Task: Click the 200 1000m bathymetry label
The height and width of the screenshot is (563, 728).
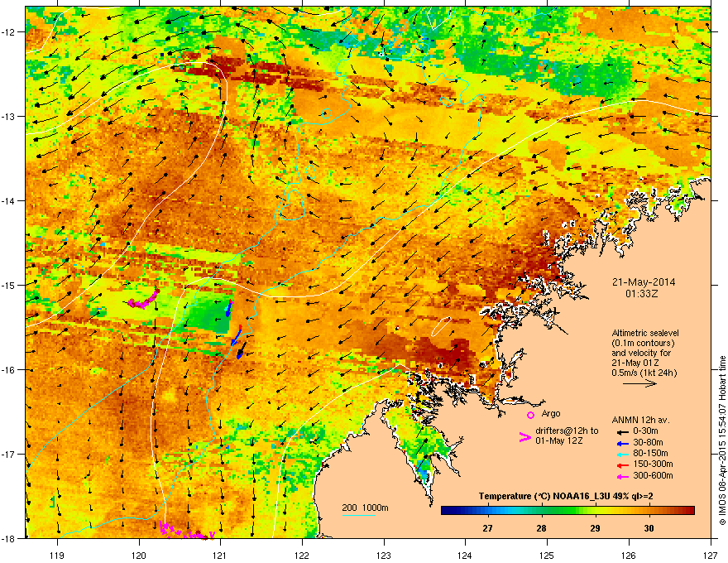Action: pyautogui.click(x=365, y=508)
